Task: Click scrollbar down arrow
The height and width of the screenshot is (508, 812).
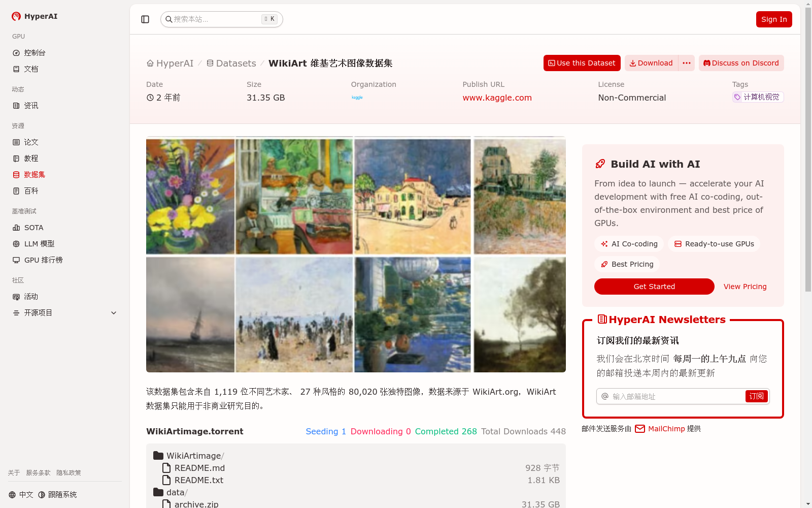Action: (808, 504)
